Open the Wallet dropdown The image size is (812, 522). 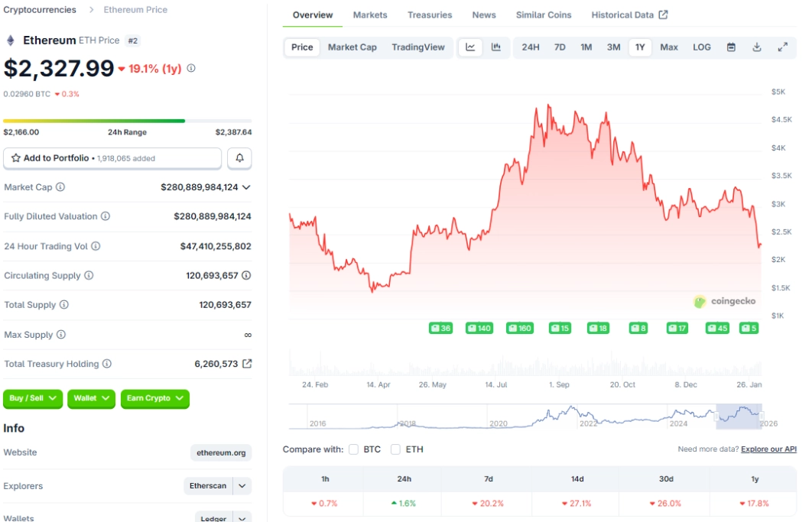pyautogui.click(x=91, y=398)
